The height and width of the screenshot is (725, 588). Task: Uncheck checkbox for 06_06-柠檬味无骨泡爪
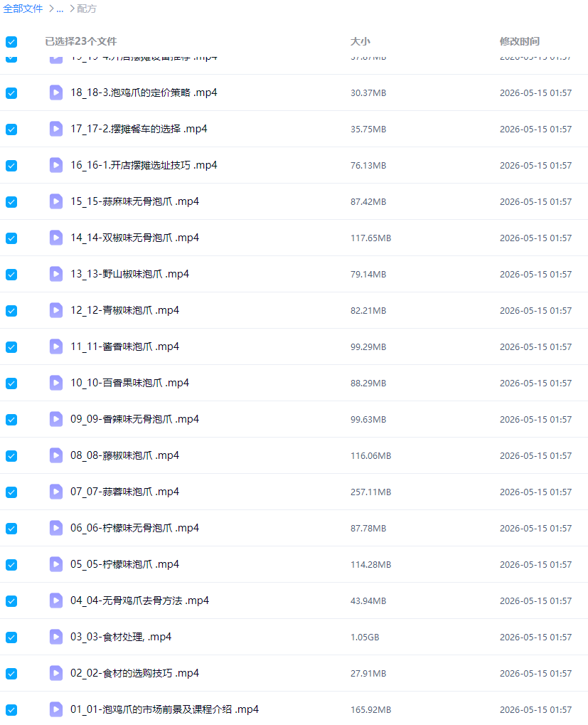11,529
